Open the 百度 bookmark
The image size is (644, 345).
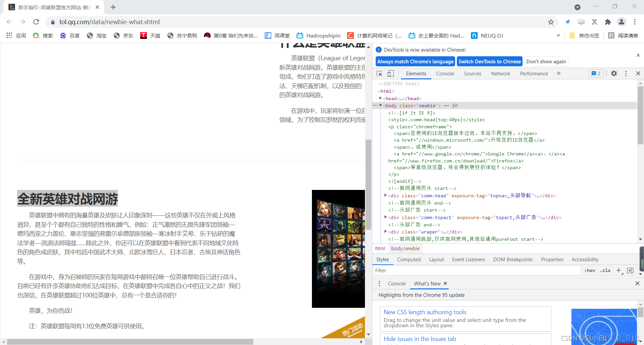[x=70, y=36]
